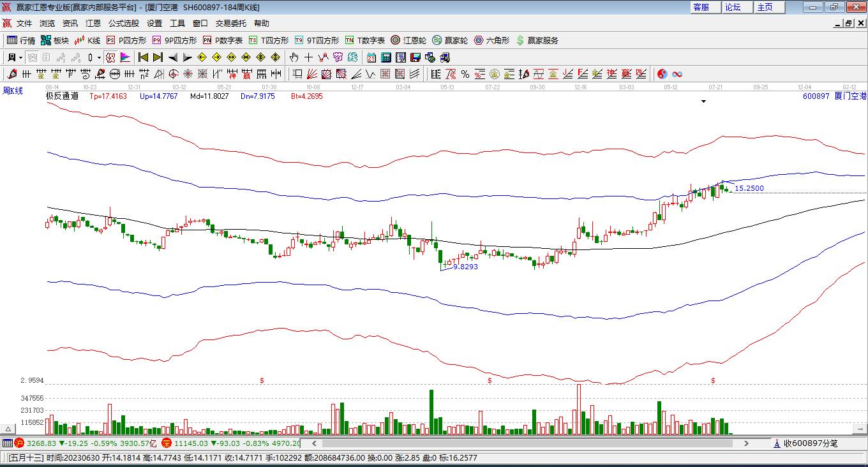Viewport: 868px width, 467px height.
Task: Select the percent line drawing tool
Action: [x=465, y=74]
